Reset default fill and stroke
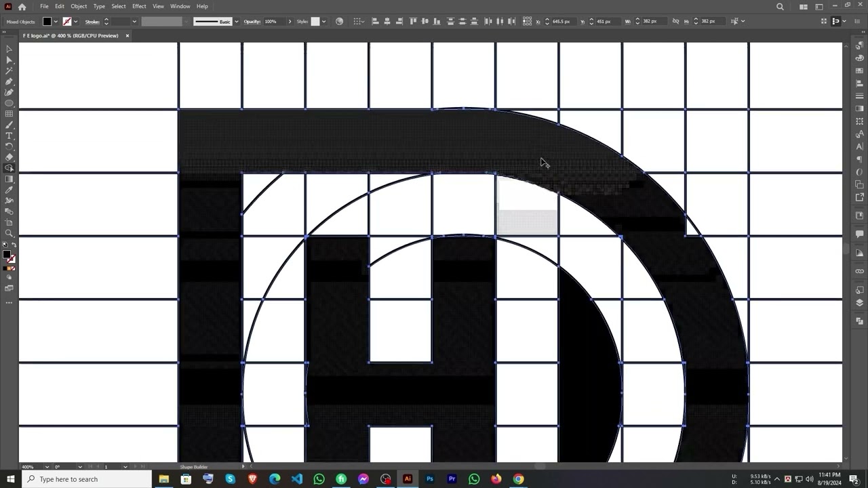 4,245
